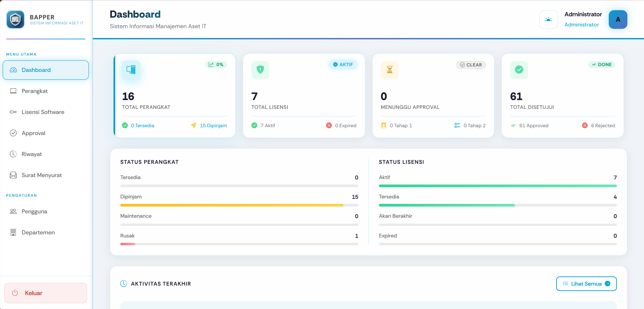The height and width of the screenshot is (309, 644).
Task: Open the Pengguna settings page
Action: (x=46, y=211)
